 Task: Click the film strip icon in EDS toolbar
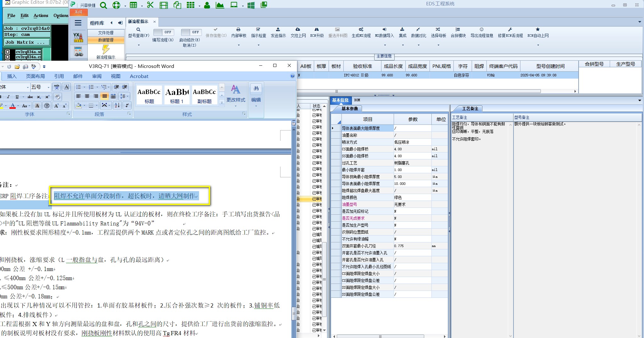tap(164, 5)
